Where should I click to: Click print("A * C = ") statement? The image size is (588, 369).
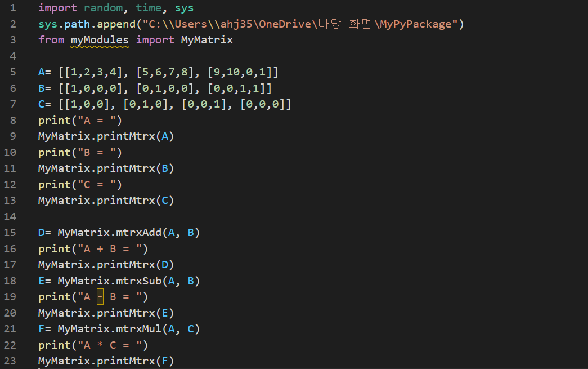(93, 345)
